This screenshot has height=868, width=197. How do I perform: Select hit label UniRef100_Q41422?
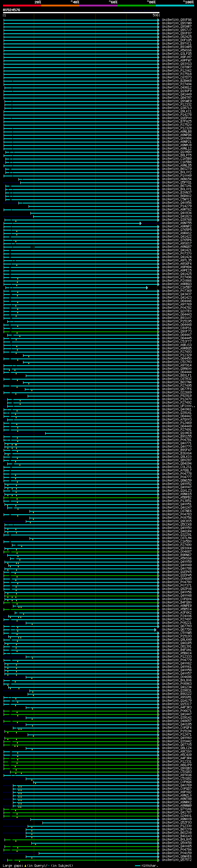[177, 236]
